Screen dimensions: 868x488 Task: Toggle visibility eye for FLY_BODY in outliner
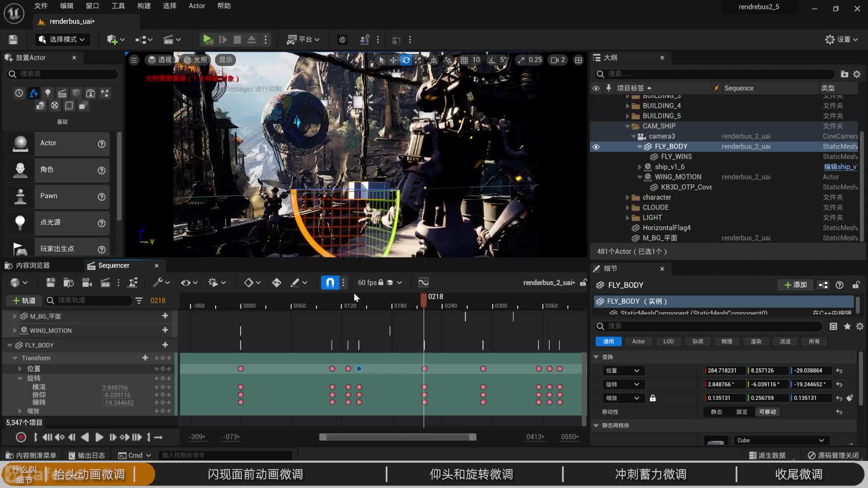(596, 147)
